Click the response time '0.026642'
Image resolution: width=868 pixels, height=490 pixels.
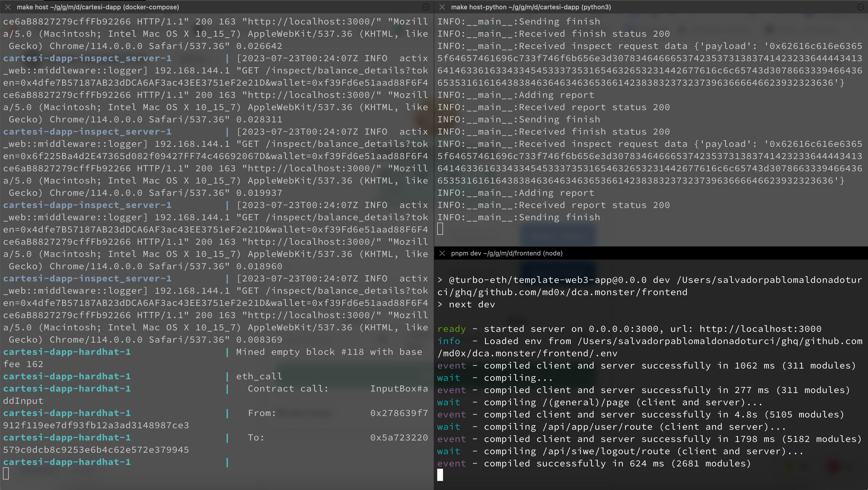259,46
